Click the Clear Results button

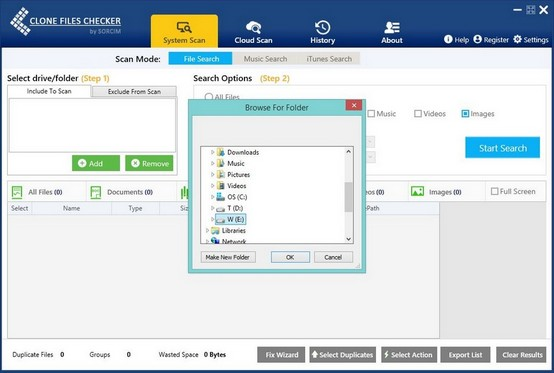(x=521, y=355)
